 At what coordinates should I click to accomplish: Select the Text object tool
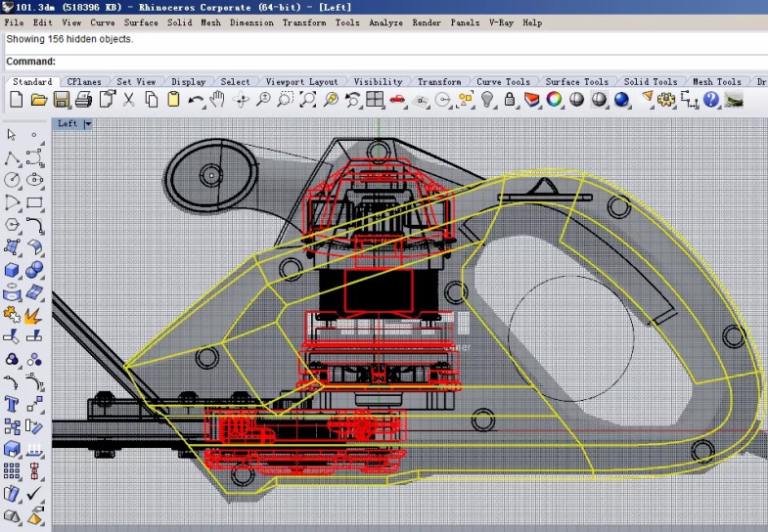click(13, 404)
